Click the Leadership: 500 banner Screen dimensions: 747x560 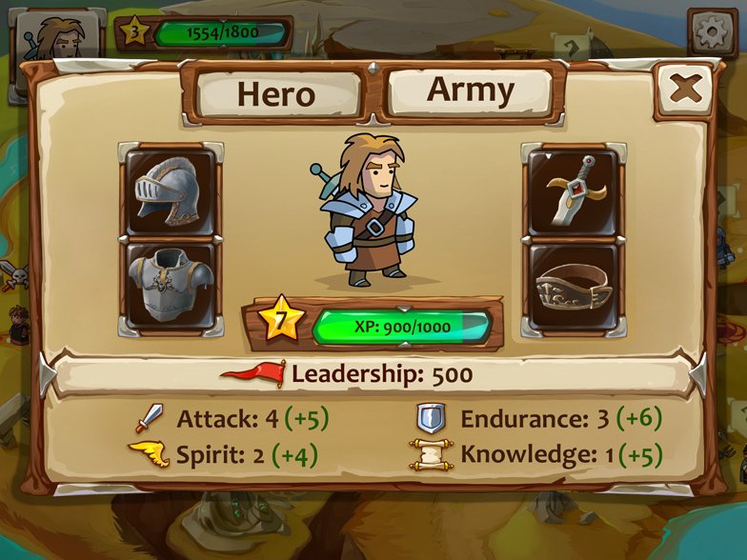[x=373, y=374]
